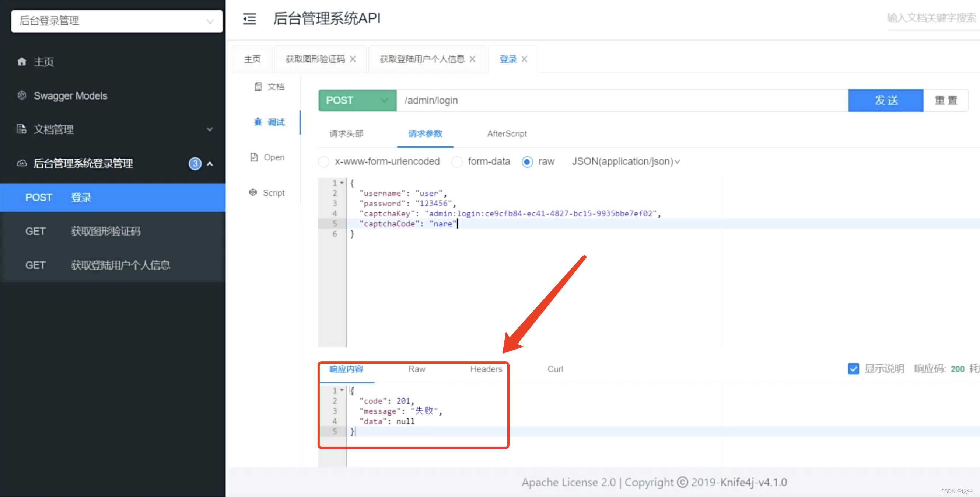Click the cloud icon beside 后台管理系统登录管理

pyautogui.click(x=22, y=163)
